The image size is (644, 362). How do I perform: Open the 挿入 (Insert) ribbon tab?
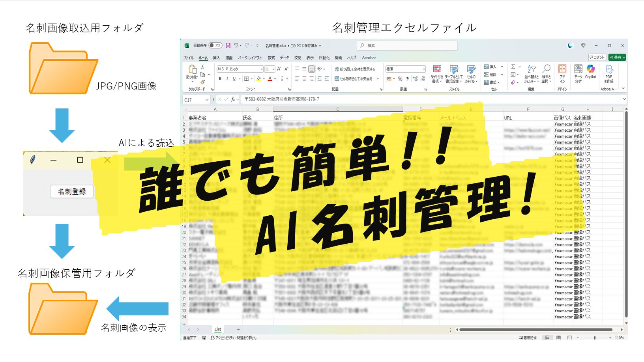pos(216,58)
